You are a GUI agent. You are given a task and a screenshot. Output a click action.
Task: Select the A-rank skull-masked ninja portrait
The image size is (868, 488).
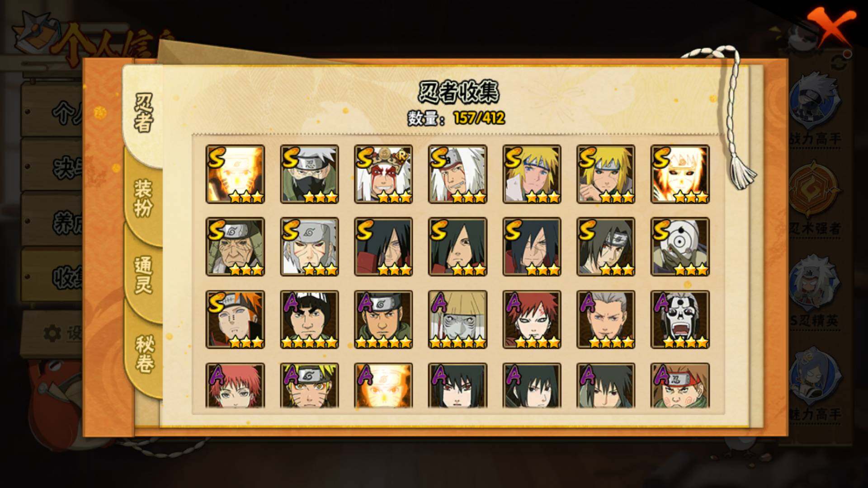pos(680,319)
